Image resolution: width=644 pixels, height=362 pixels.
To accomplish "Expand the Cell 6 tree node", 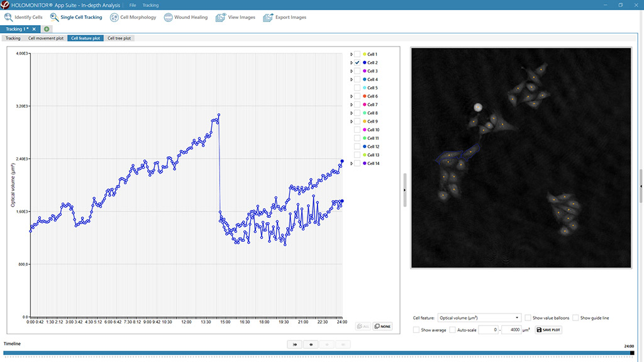I will 352,96.
